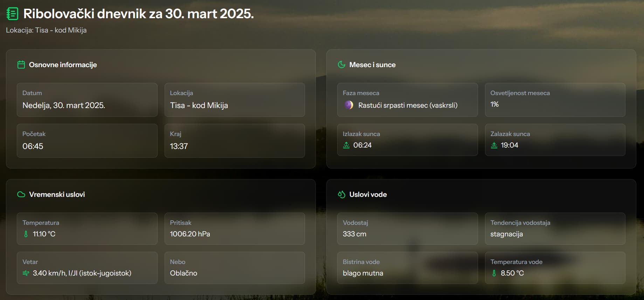
Task: Click the cloud icon next to Vremenski uslovi
Action: [21, 194]
